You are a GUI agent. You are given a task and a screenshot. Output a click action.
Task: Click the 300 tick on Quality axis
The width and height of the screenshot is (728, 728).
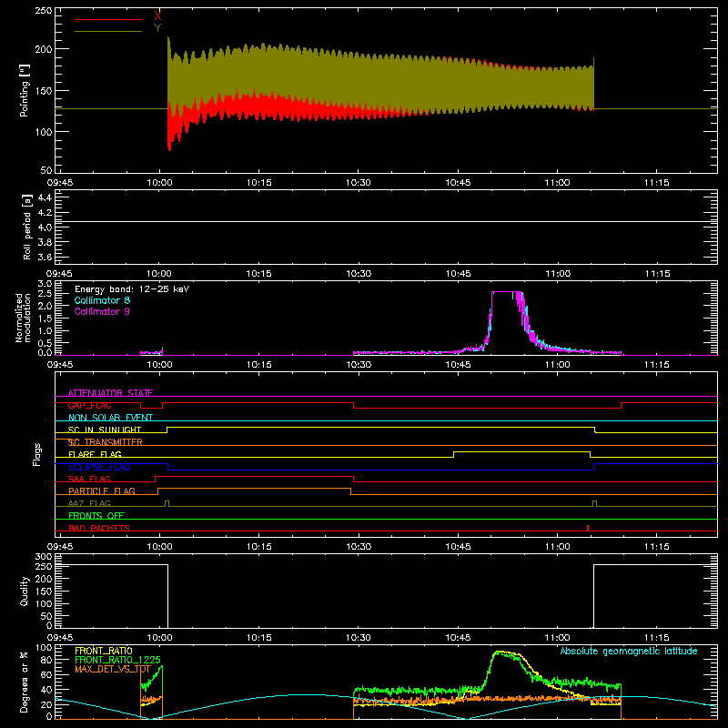(x=43, y=556)
